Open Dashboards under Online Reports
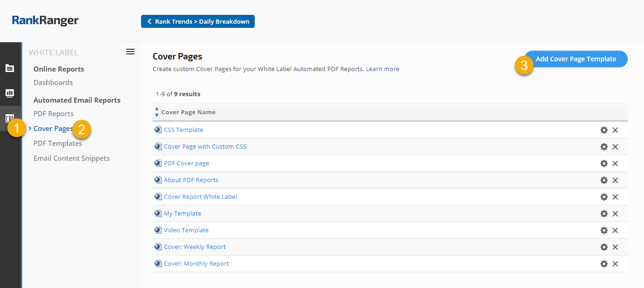The width and height of the screenshot is (644, 288). pos(53,83)
